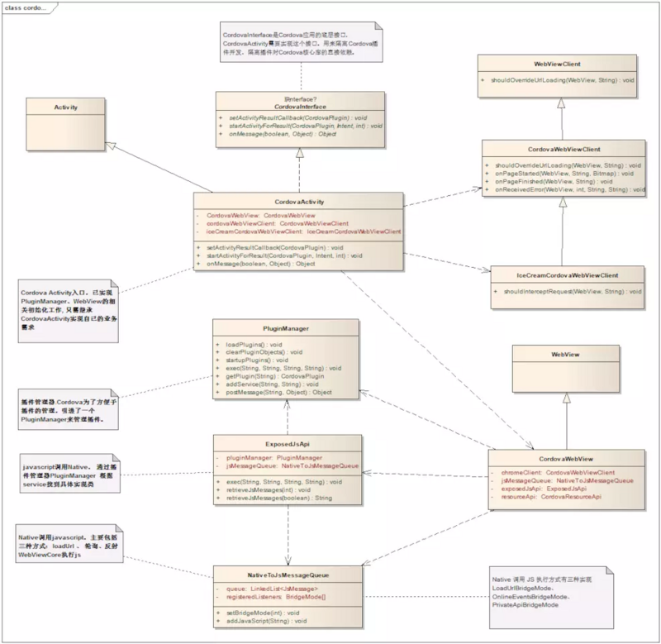661x644 pixels.
Task: Click loadPlugins() method in PluginManager
Action: tap(254, 345)
